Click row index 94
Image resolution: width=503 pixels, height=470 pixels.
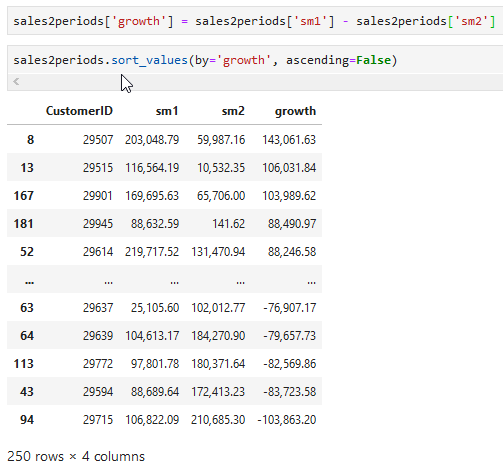27,419
